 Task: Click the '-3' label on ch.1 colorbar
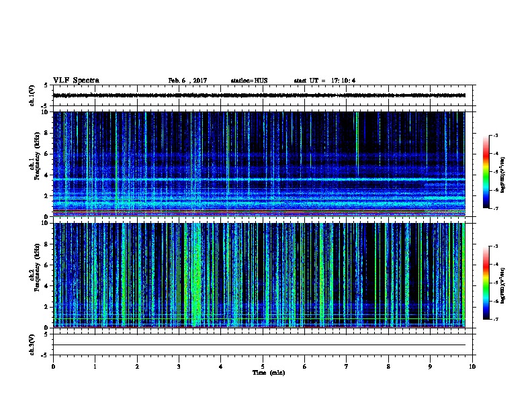coord(495,135)
